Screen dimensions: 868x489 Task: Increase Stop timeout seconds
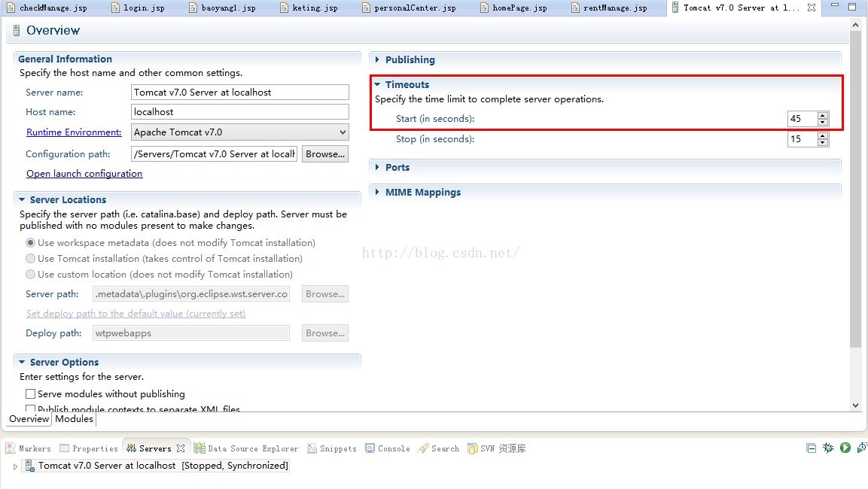(823, 135)
